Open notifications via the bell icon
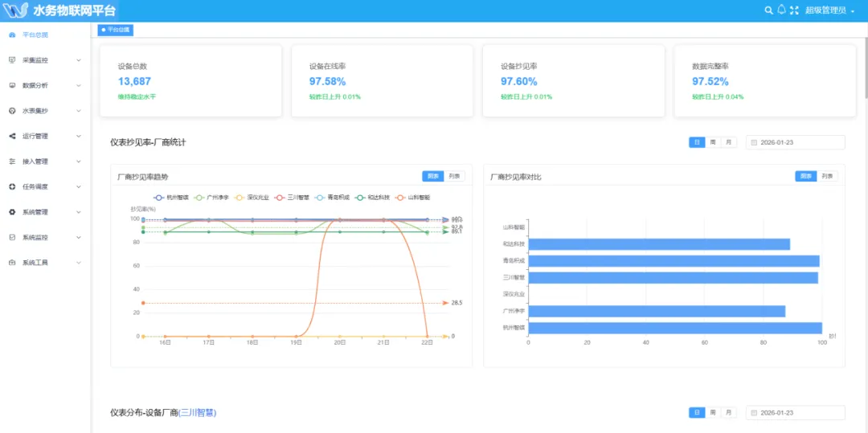 [782, 10]
